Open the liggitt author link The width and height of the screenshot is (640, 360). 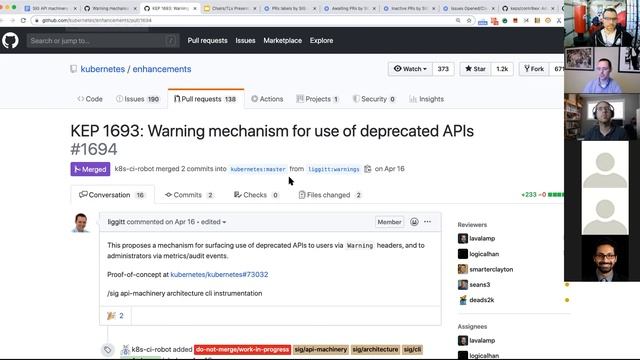(116, 222)
